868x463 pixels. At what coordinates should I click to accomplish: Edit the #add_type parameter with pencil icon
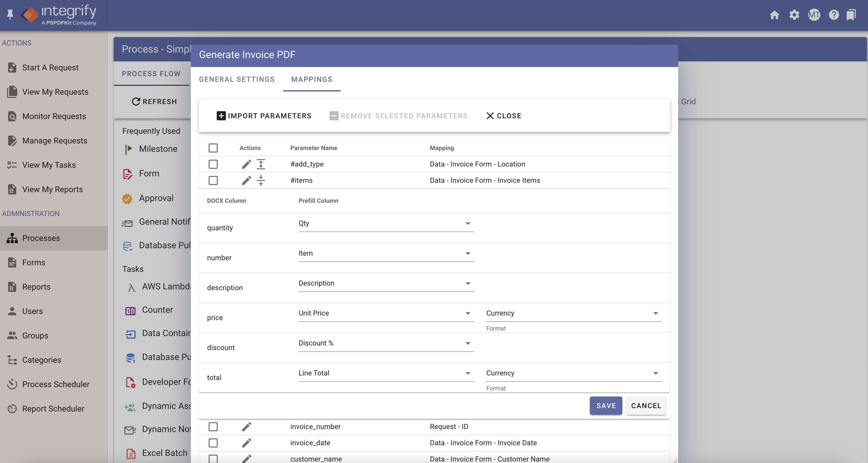246,164
